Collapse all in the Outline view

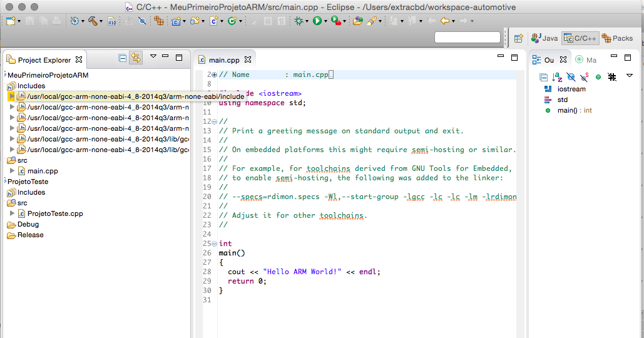tap(543, 77)
